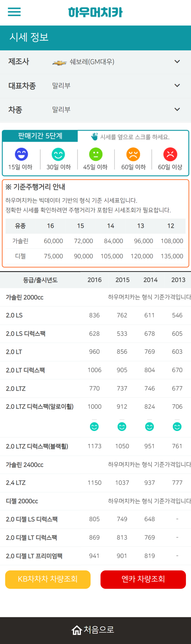Click the home house icon
The width and height of the screenshot is (191, 644).
pos(77,630)
